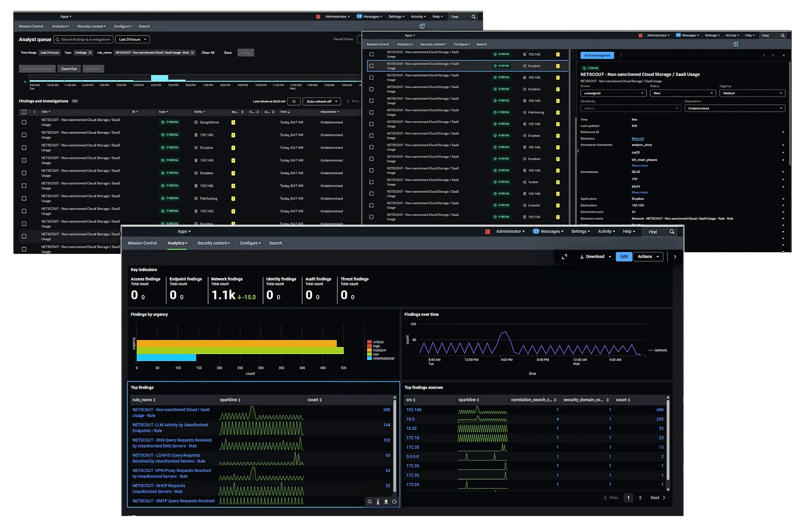The height and width of the screenshot is (532, 805).
Task: Open the Disposition dropdown in detail panel
Action: 735,108
